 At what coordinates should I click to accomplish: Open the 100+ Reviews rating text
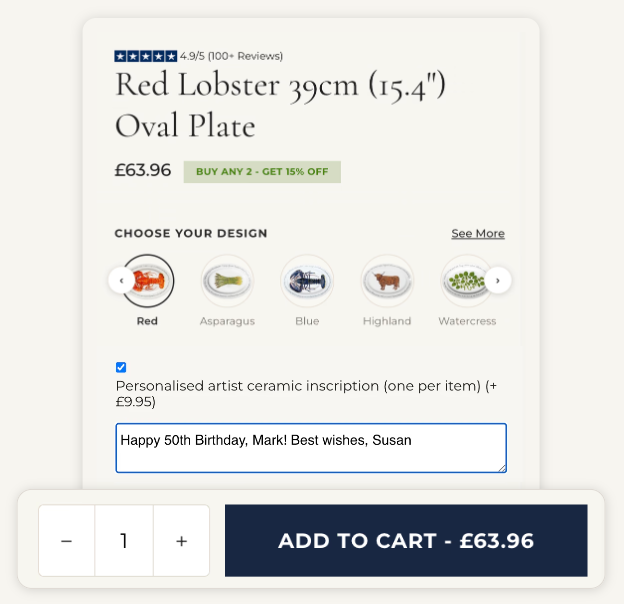tap(231, 56)
